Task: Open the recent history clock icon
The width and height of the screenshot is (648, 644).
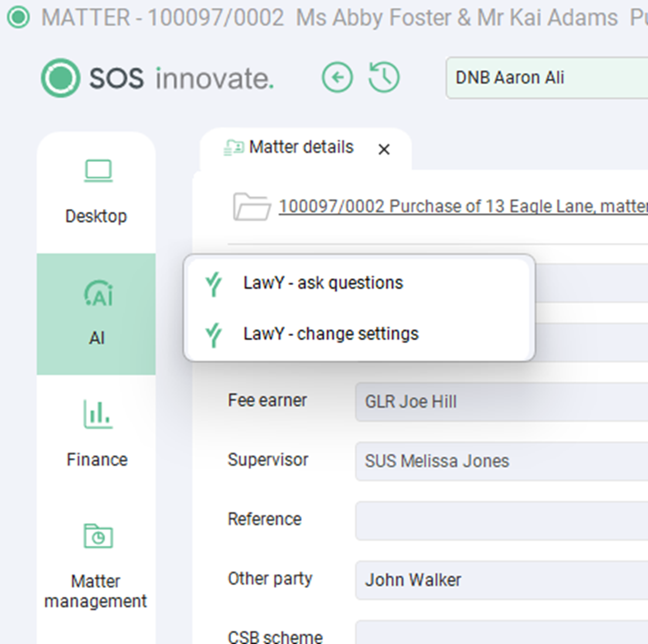Action: (384, 78)
